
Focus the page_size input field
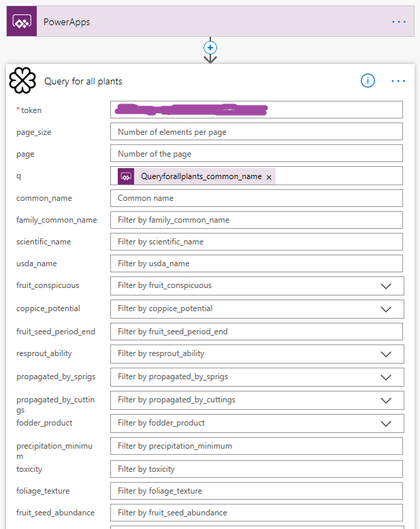pyautogui.click(x=256, y=132)
